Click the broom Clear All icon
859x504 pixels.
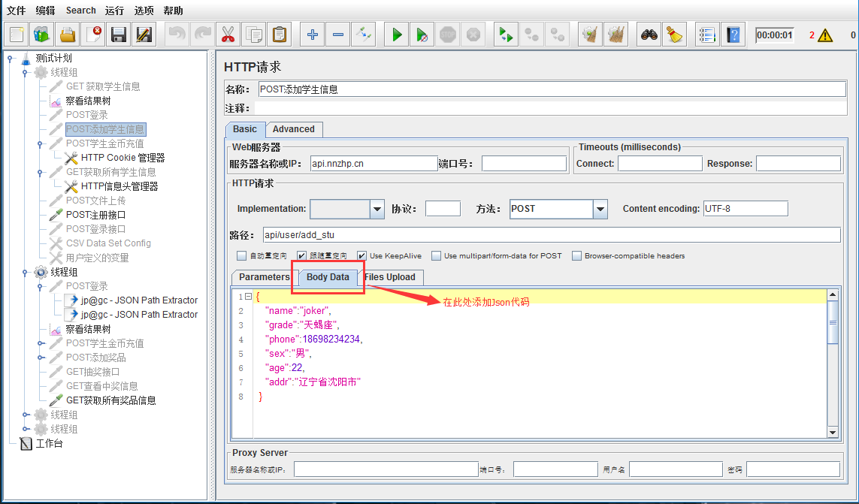(x=674, y=35)
